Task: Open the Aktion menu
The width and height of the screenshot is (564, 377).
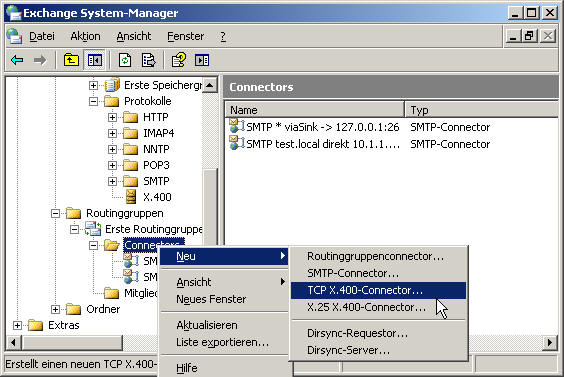Action: 85,36
